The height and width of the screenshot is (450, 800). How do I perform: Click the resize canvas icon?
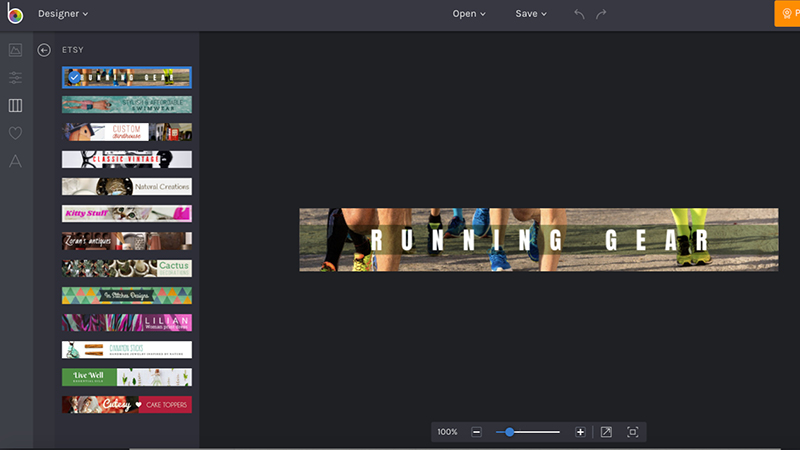pyautogui.click(x=606, y=432)
